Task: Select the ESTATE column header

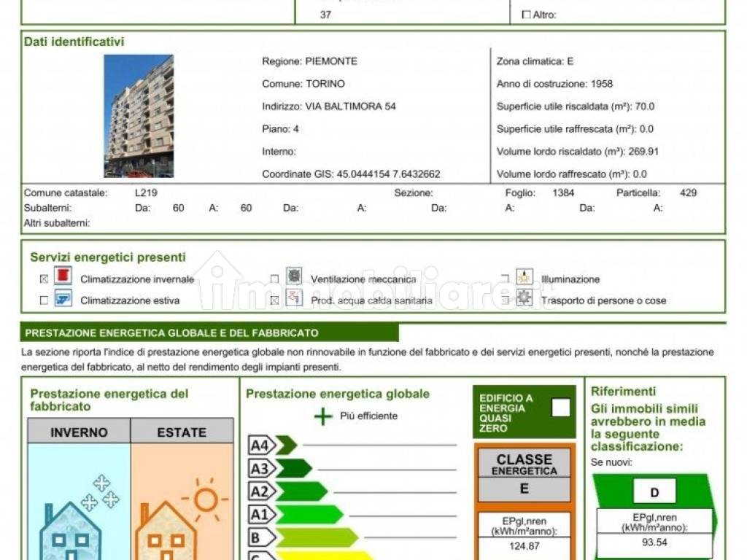Action: [182, 432]
